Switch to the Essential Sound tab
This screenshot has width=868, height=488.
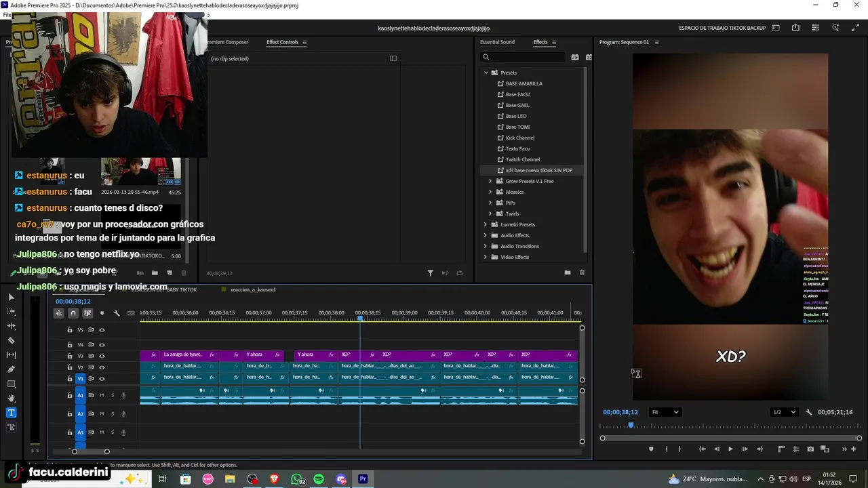[497, 42]
